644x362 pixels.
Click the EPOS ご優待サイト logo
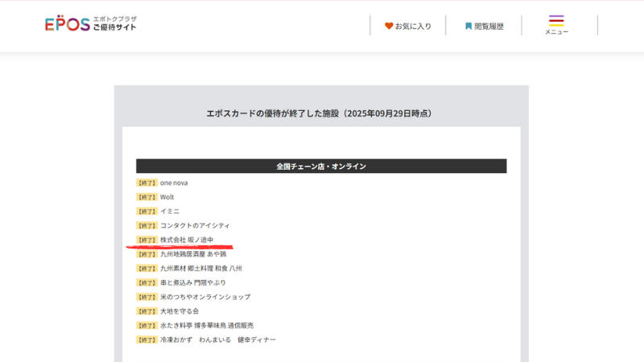click(x=90, y=24)
